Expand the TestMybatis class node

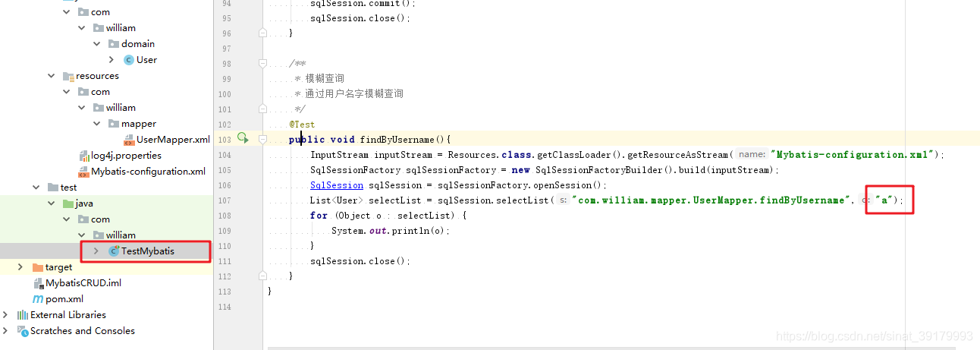click(96, 251)
